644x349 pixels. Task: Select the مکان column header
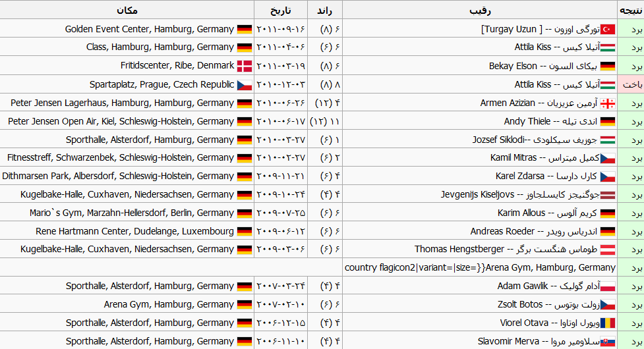127,10
